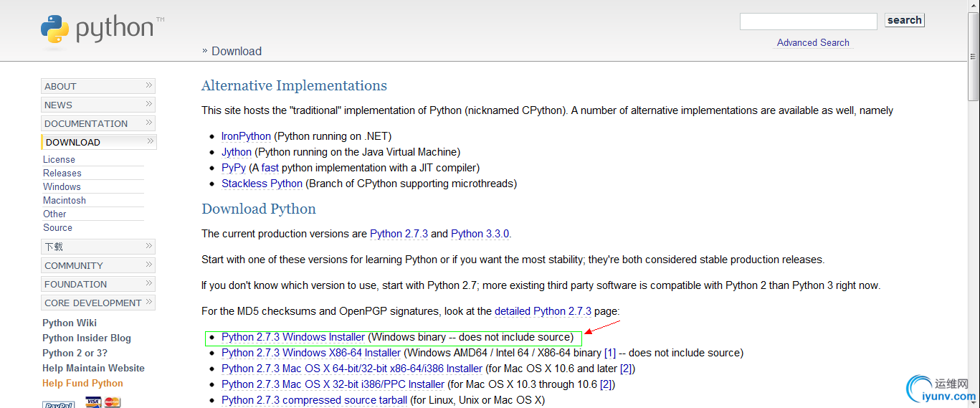The width and height of the screenshot is (980, 408).
Task: Expand the CORE DEVELOPMENT menu chevron
Action: pos(148,302)
